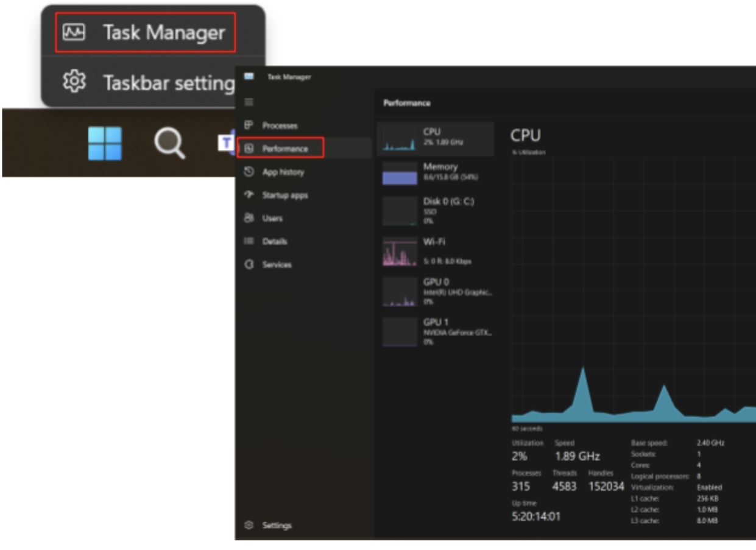Select GPU 1 NVIDIA GeForce entry

click(435, 331)
